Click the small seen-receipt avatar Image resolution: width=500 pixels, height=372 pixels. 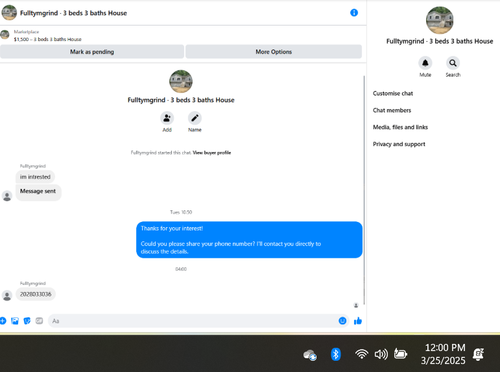[x=356, y=305]
